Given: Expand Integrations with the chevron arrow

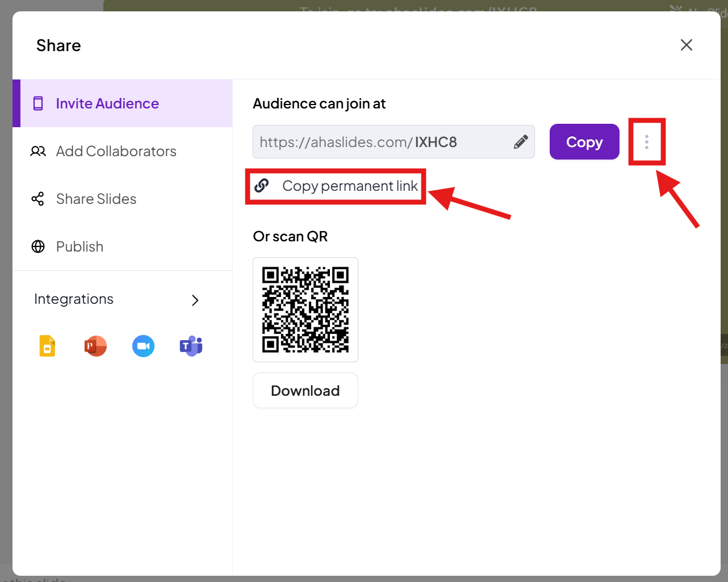Looking at the screenshot, I should [x=195, y=300].
